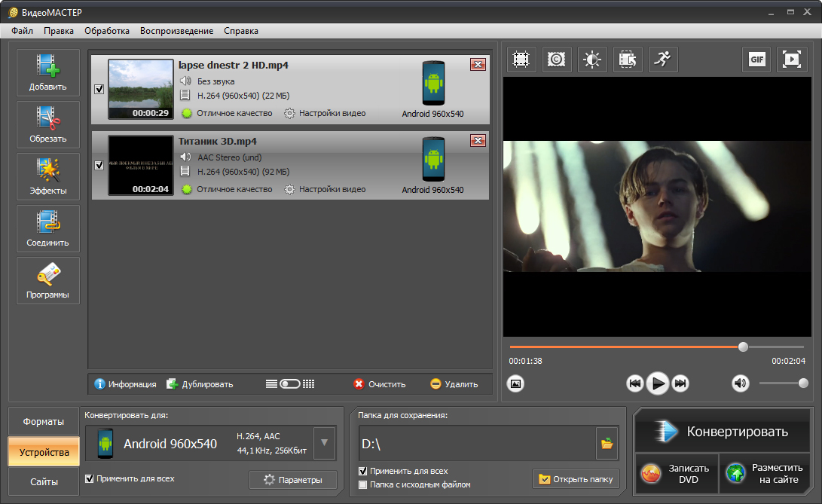Viewport: 822px width, 504px height.
Task: Create a GIF with the GIF button
Action: pos(756,60)
